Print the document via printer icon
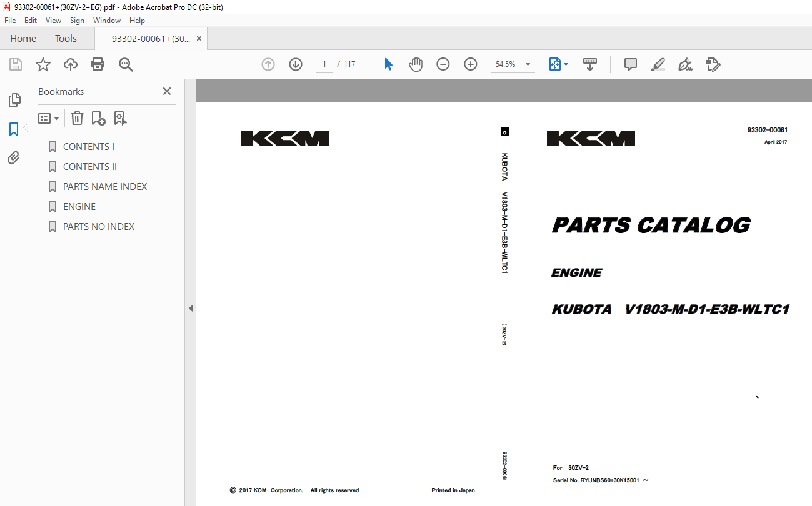This screenshot has width=812, height=506. click(x=98, y=64)
